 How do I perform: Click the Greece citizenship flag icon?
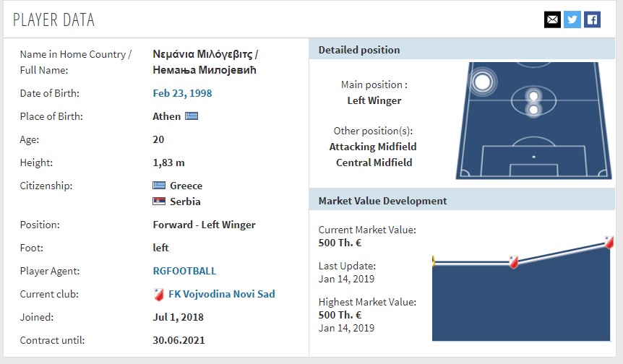click(159, 186)
